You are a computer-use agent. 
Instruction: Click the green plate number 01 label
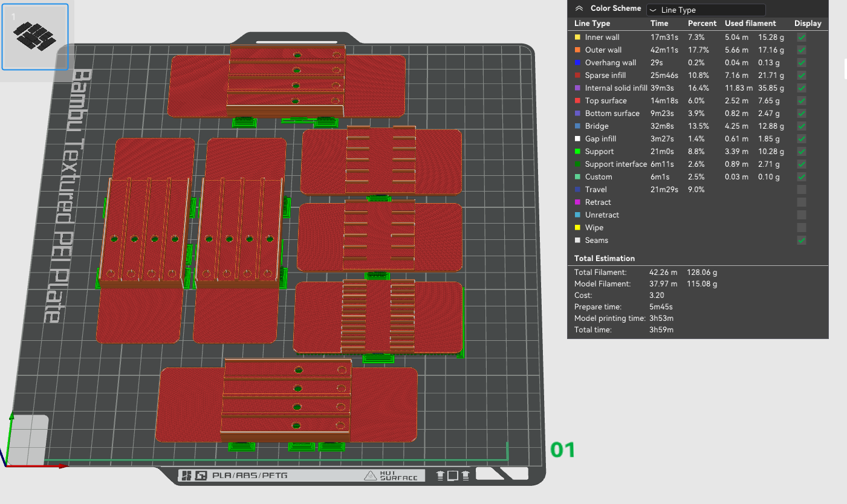pyautogui.click(x=562, y=450)
